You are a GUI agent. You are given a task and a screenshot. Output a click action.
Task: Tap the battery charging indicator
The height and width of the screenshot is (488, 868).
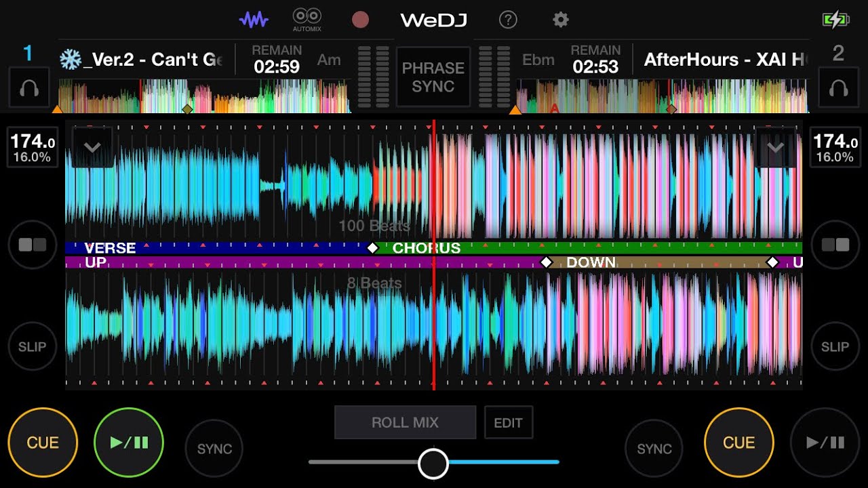[835, 20]
